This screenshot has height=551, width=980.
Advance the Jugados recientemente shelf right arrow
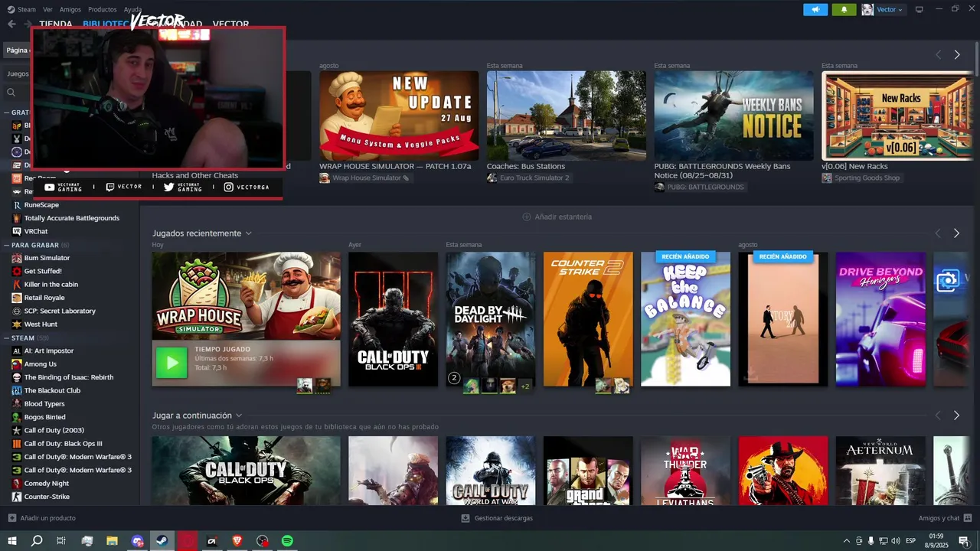(x=956, y=233)
